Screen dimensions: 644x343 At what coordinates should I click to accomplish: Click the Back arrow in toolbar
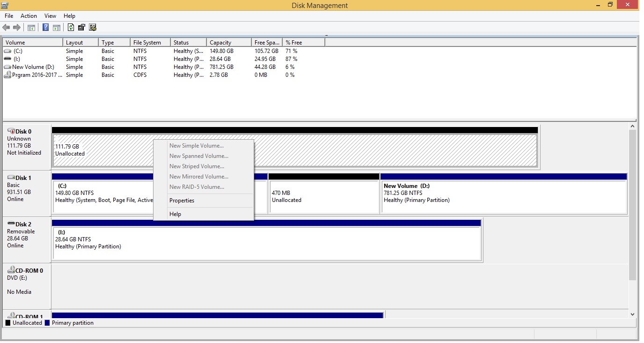tap(6, 28)
